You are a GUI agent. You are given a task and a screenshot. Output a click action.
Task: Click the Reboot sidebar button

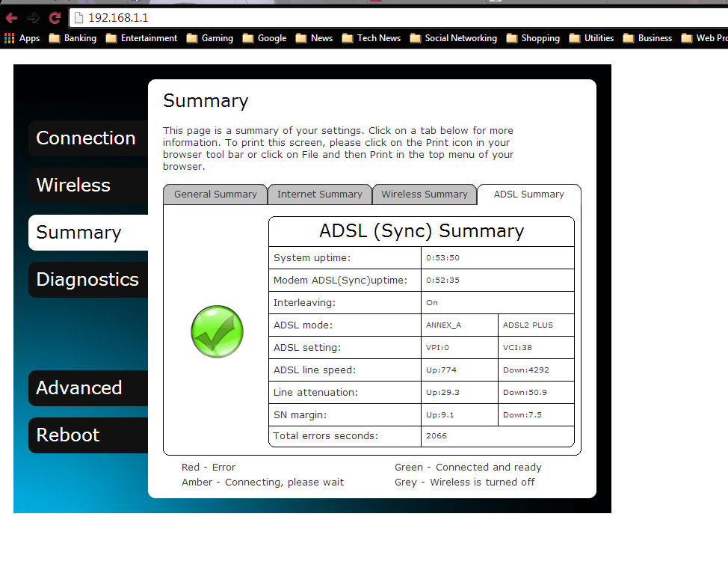(68, 435)
